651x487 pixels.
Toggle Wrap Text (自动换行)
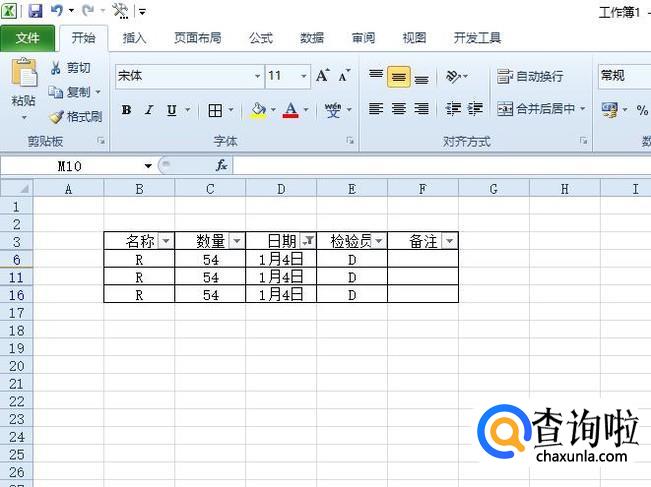coord(530,76)
